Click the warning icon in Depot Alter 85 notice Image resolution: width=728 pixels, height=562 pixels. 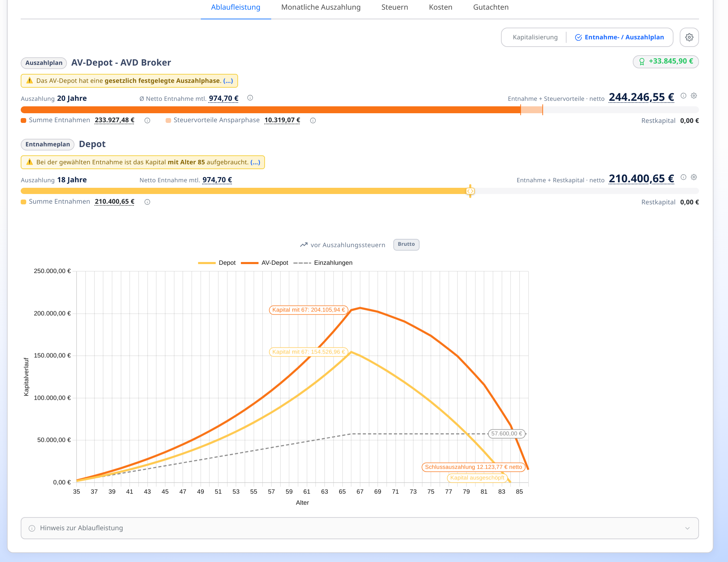[x=30, y=162]
